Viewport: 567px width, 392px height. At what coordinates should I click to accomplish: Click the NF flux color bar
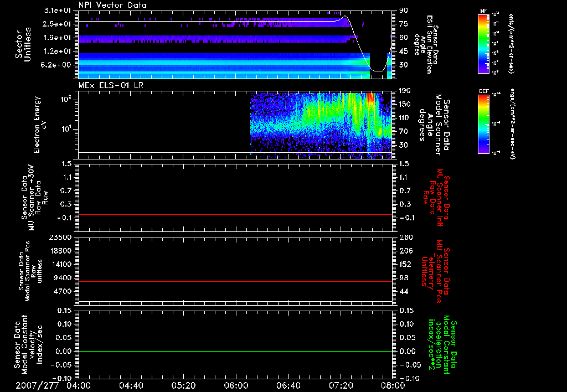(x=483, y=43)
